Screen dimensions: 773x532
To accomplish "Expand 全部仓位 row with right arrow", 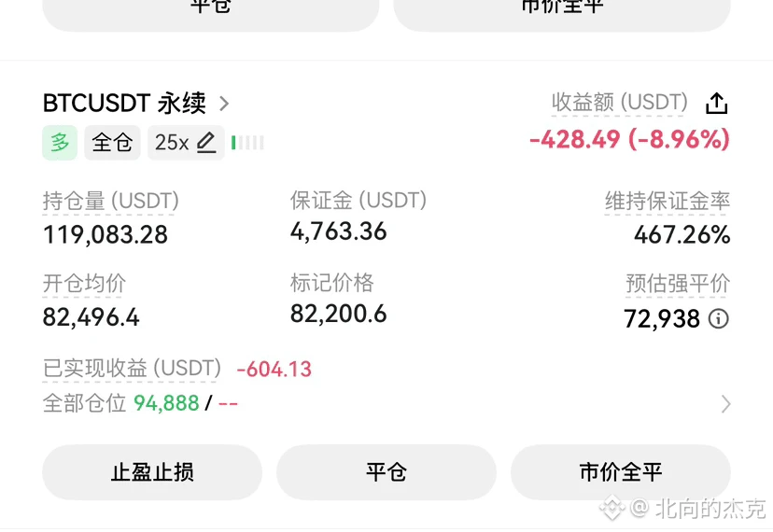I will pyautogui.click(x=725, y=404).
